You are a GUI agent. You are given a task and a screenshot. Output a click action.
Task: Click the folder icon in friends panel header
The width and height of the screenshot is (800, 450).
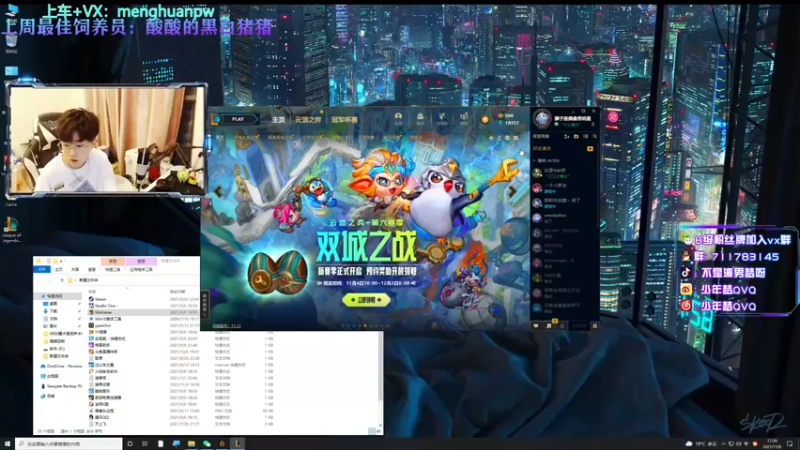point(577,137)
